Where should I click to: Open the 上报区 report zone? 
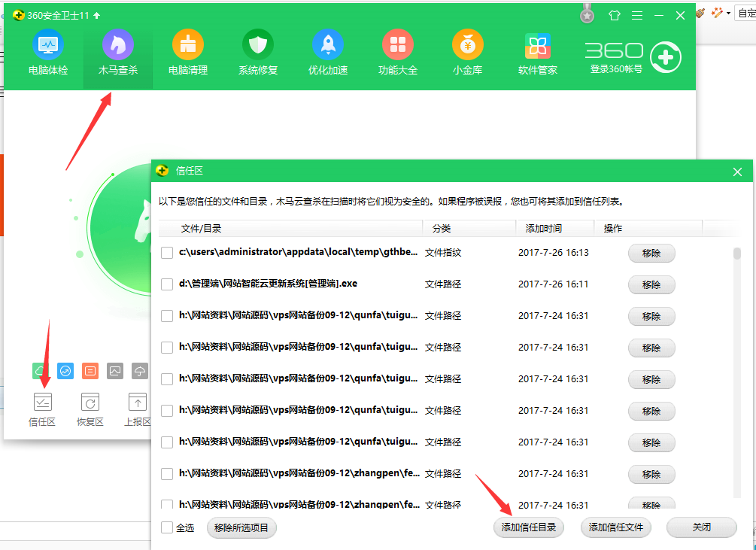click(x=138, y=409)
